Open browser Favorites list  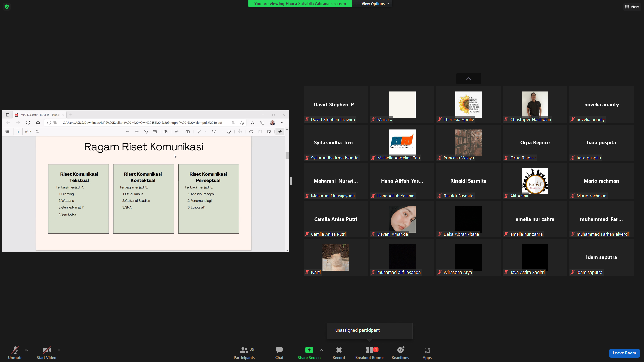point(252,123)
